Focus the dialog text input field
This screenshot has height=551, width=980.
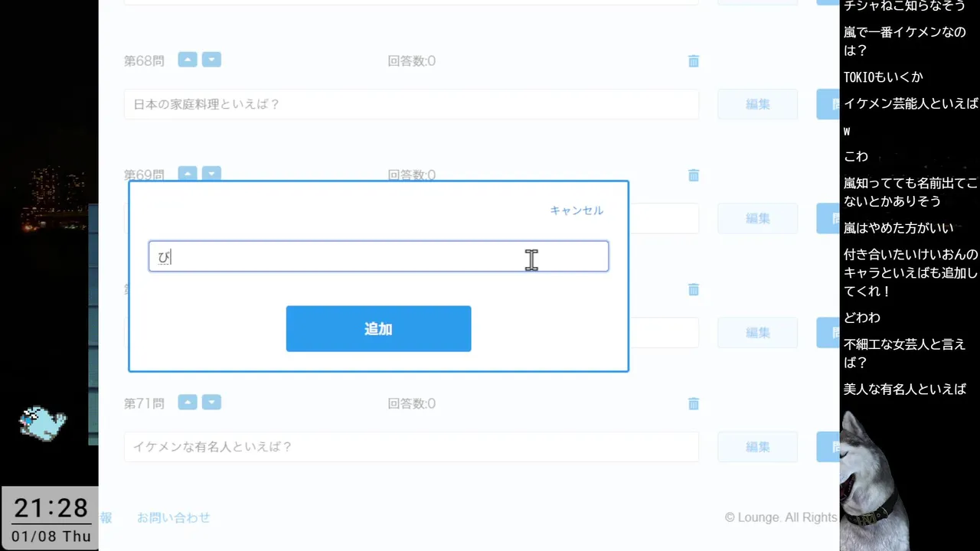(378, 256)
